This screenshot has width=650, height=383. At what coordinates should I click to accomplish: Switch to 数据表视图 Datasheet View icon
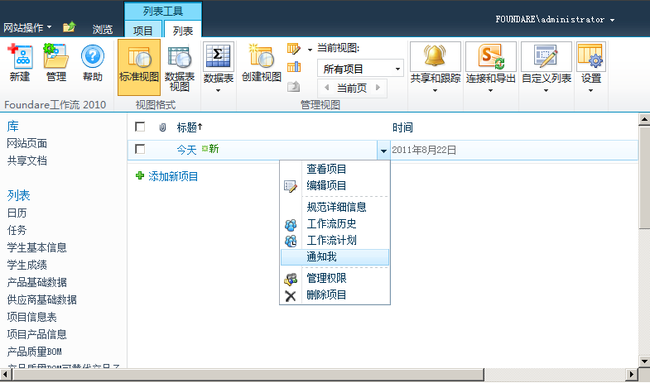pos(179,57)
